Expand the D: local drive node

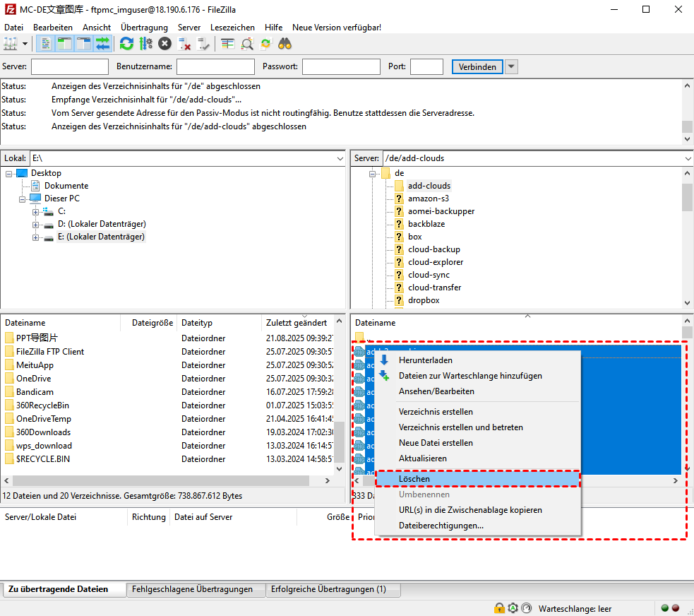pos(35,224)
